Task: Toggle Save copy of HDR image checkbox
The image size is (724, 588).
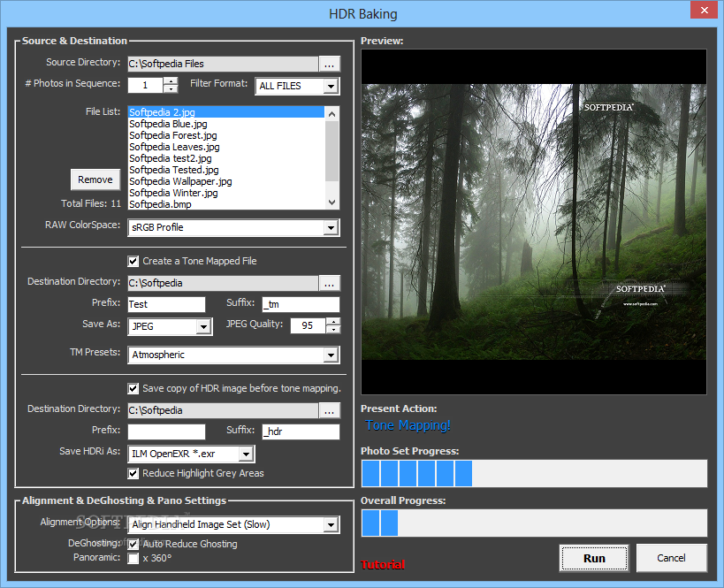Action: [x=133, y=389]
